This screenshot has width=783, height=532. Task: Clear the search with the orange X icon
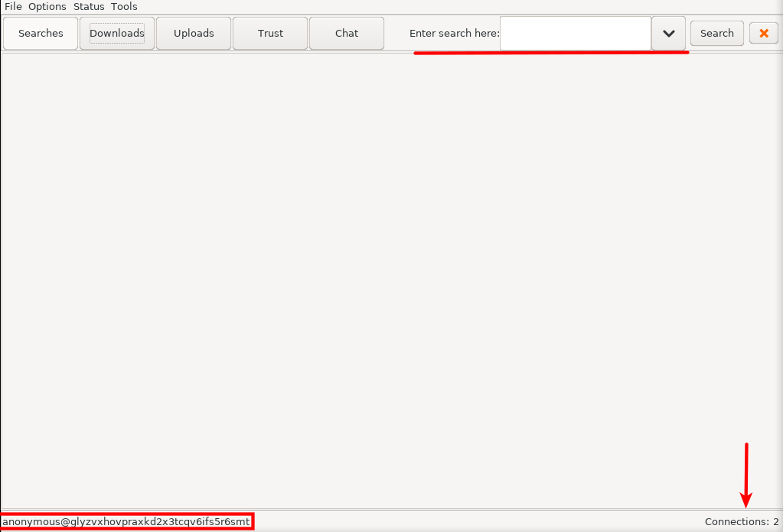[763, 33]
